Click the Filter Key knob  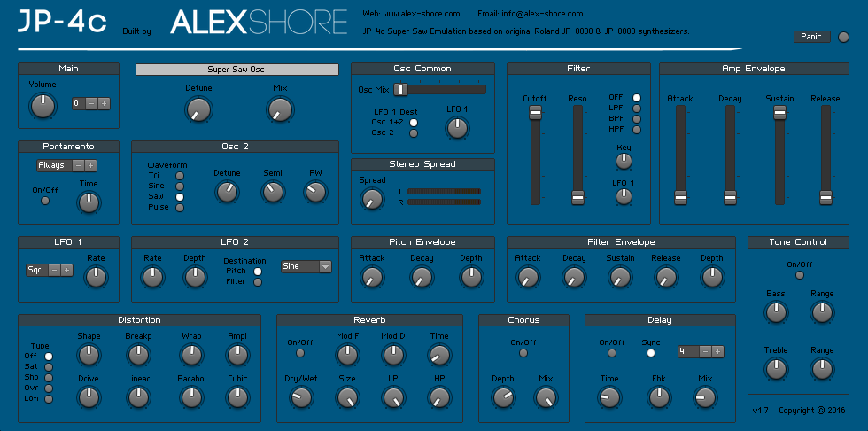coord(624,161)
